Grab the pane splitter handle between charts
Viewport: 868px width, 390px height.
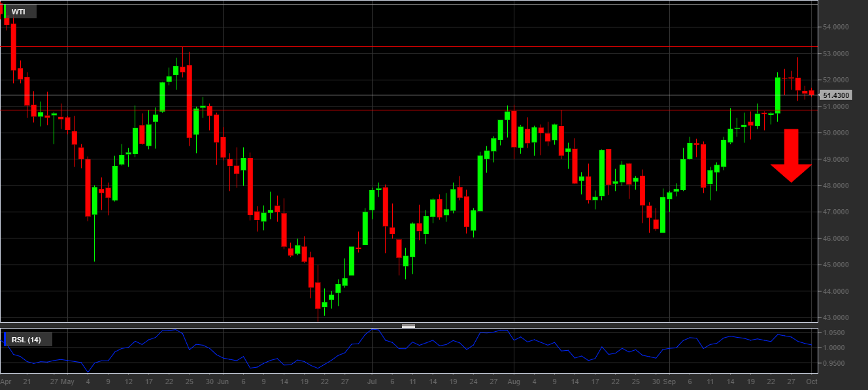pyautogui.click(x=409, y=325)
